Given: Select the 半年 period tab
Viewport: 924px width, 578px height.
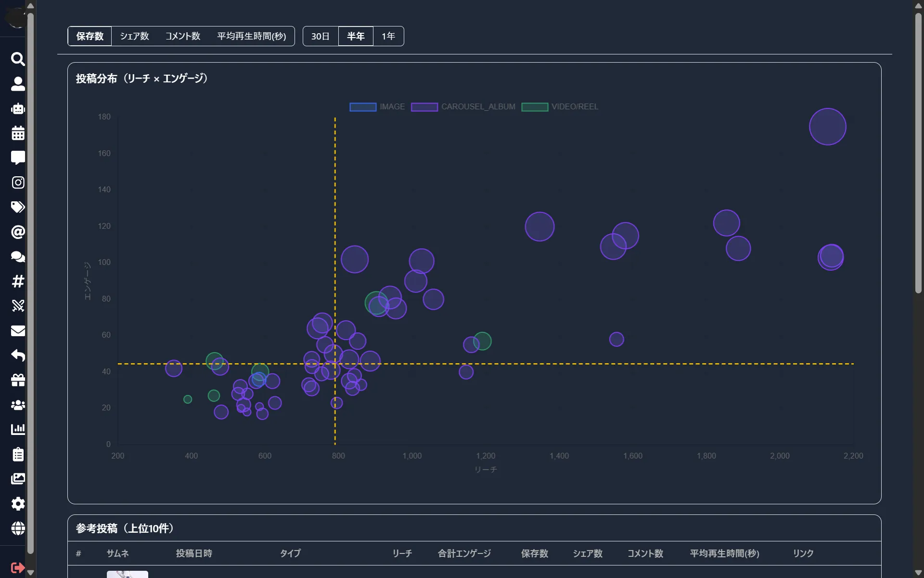Looking at the screenshot, I should [x=356, y=36].
